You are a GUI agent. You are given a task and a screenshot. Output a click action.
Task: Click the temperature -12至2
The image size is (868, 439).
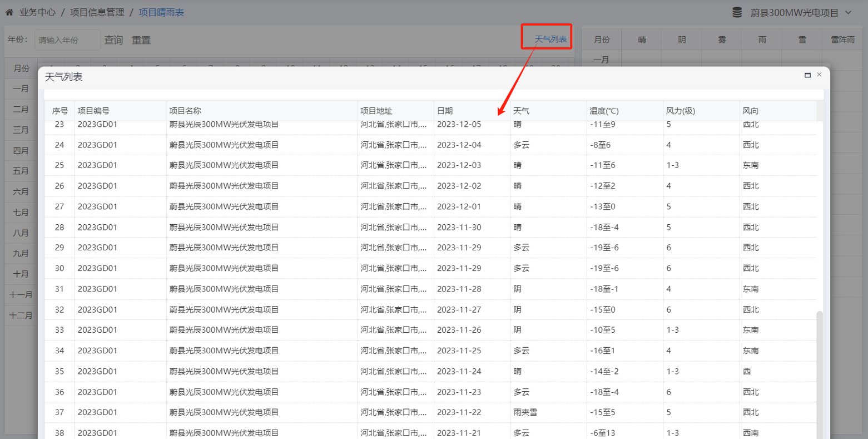click(x=603, y=186)
